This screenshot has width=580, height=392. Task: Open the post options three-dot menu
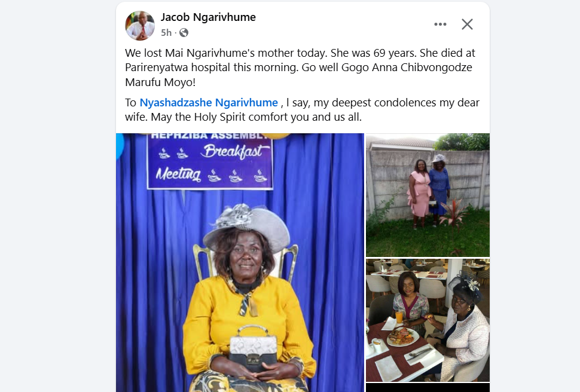440,24
